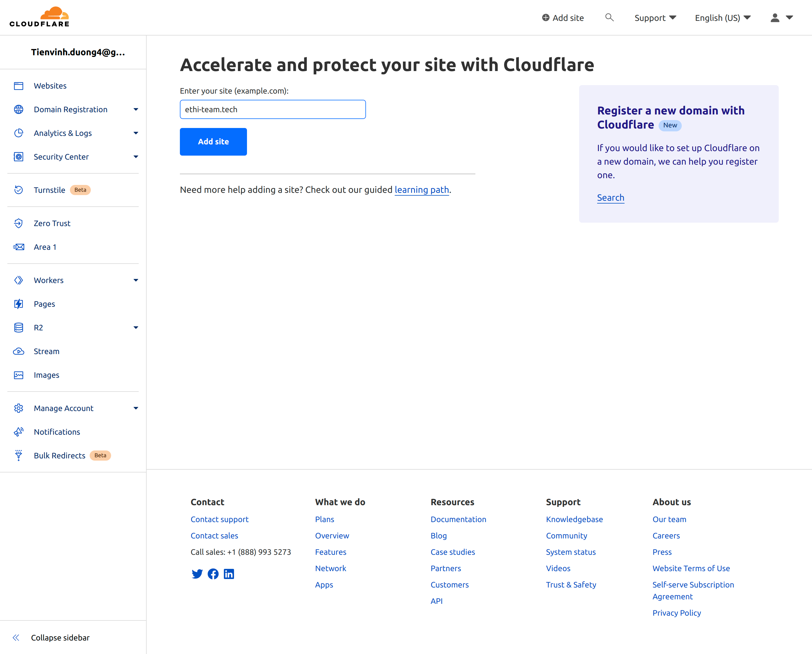The height and width of the screenshot is (654, 812).
Task: Expand the Analytics & Logs submenu arrow
Action: (136, 133)
